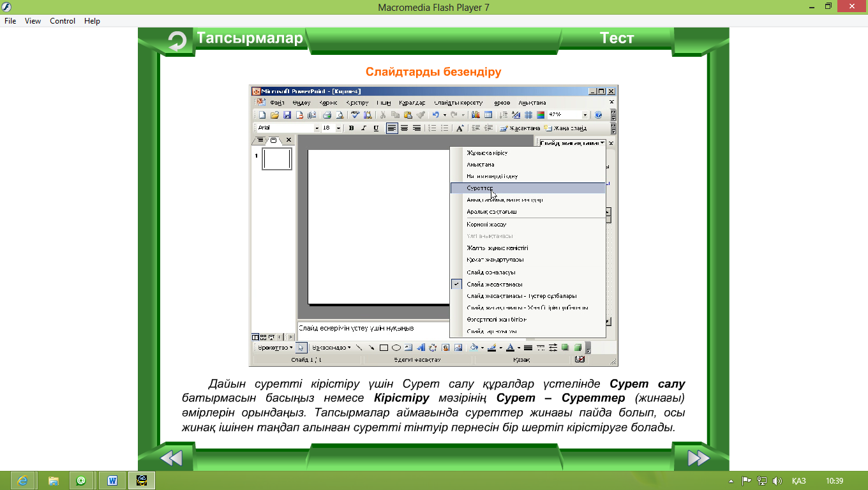Click the Save floppy disk icon in PowerPoint
This screenshot has width=868, height=490.
click(287, 115)
